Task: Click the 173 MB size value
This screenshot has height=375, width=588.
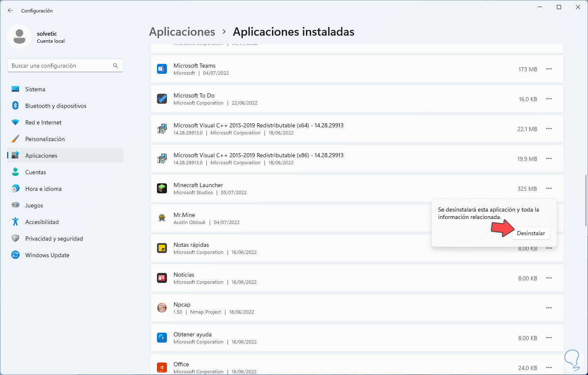Action: point(527,69)
